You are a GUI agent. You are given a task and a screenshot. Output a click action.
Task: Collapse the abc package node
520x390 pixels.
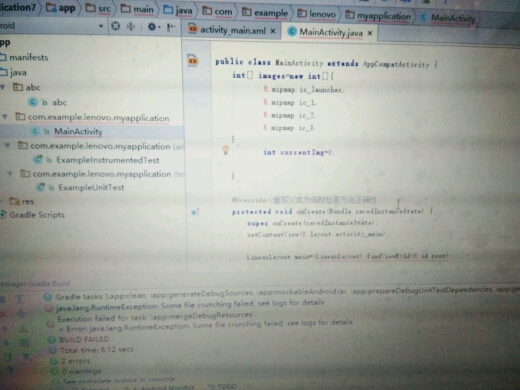tap(3, 87)
